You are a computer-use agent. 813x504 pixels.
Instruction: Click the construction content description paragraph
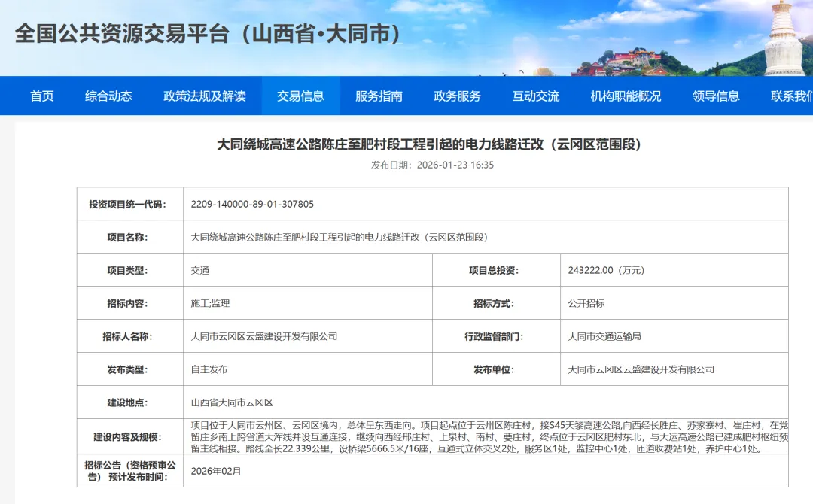[489, 436]
